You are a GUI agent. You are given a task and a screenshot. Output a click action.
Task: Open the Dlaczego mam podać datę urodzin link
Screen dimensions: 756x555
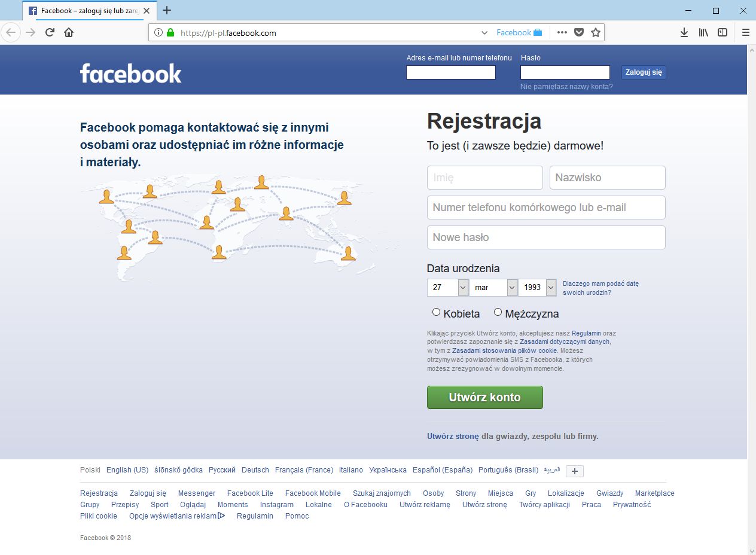point(600,288)
